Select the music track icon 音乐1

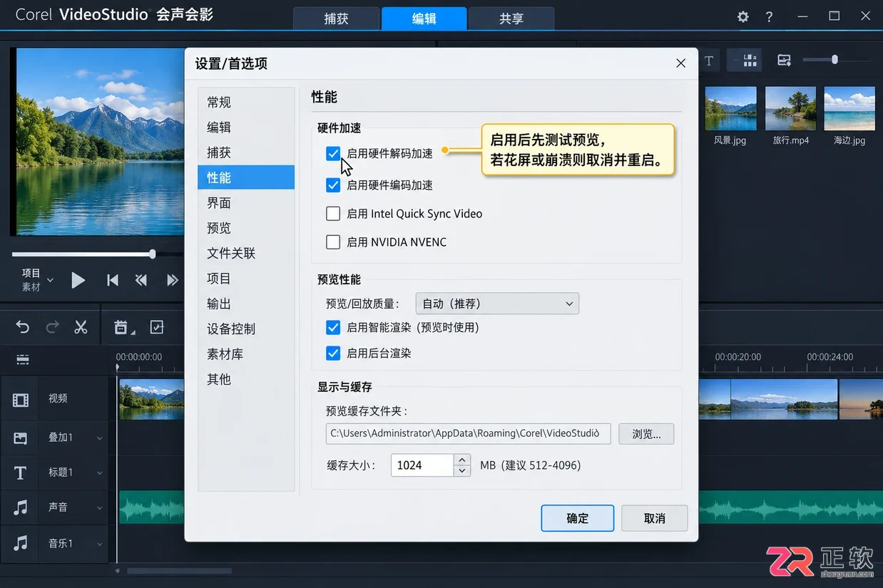coord(21,543)
